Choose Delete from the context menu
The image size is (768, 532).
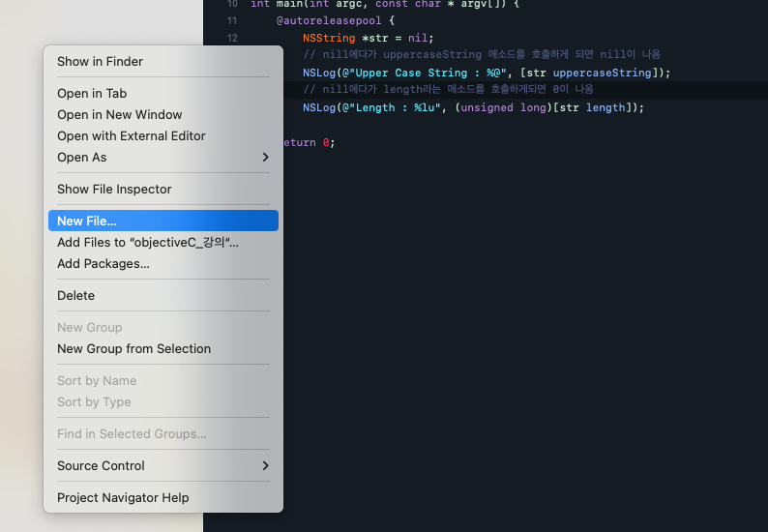point(163,295)
